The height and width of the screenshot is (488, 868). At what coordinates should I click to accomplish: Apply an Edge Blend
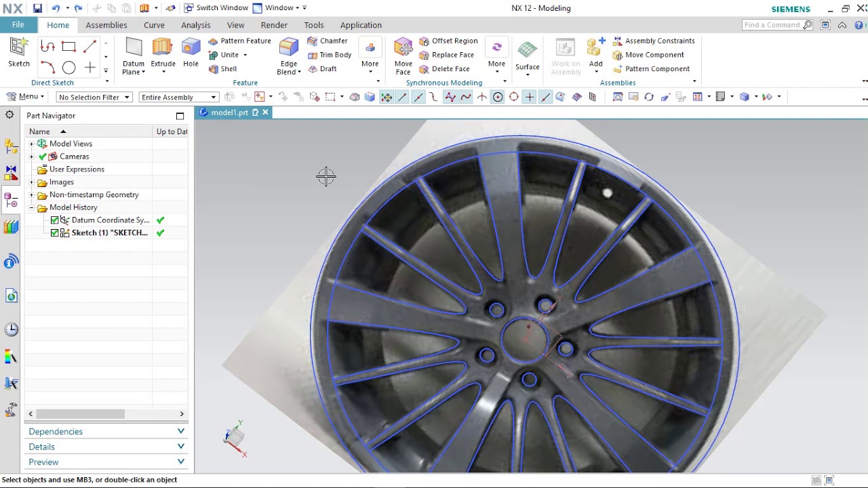point(289,56)
